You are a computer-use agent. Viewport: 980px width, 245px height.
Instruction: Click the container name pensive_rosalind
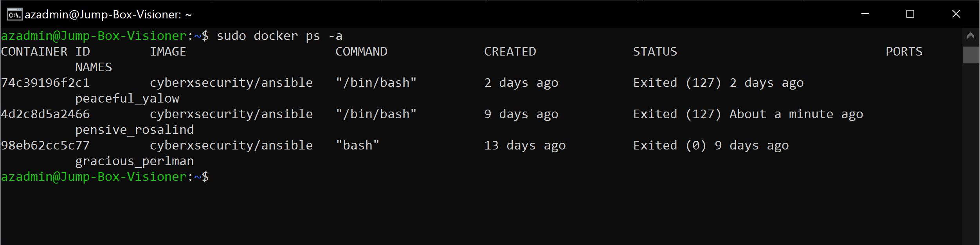(134, 130)
